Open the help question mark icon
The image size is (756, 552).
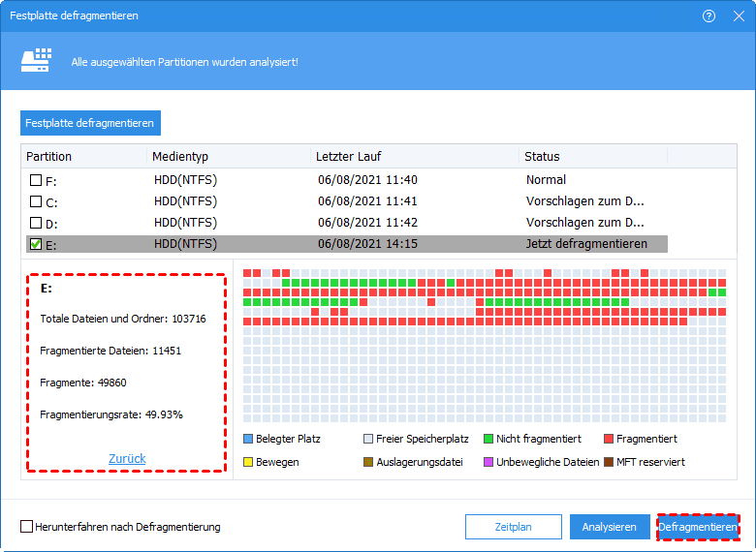point(709,15)
